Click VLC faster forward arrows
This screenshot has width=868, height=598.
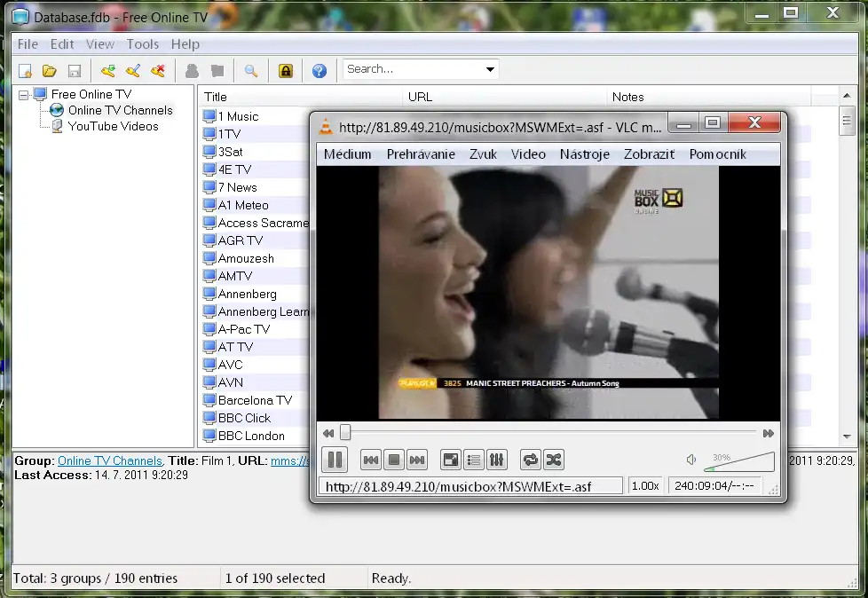(768, 433)
